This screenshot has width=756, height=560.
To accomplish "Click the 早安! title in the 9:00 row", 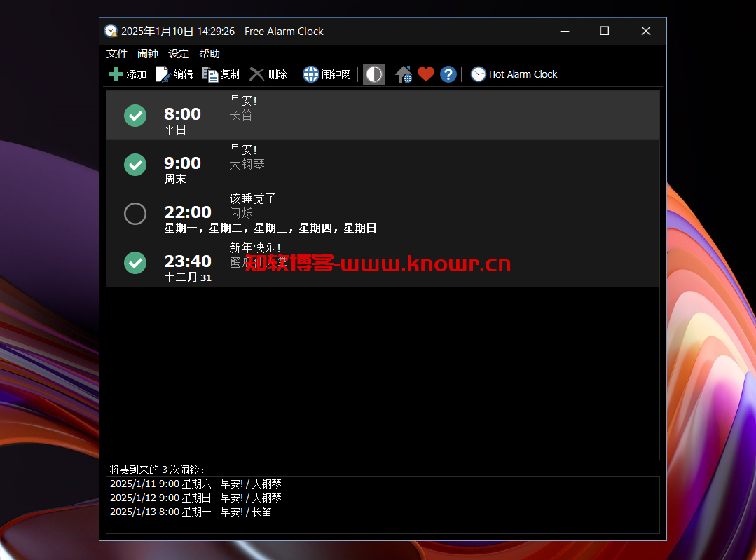I will click(242, 150).
